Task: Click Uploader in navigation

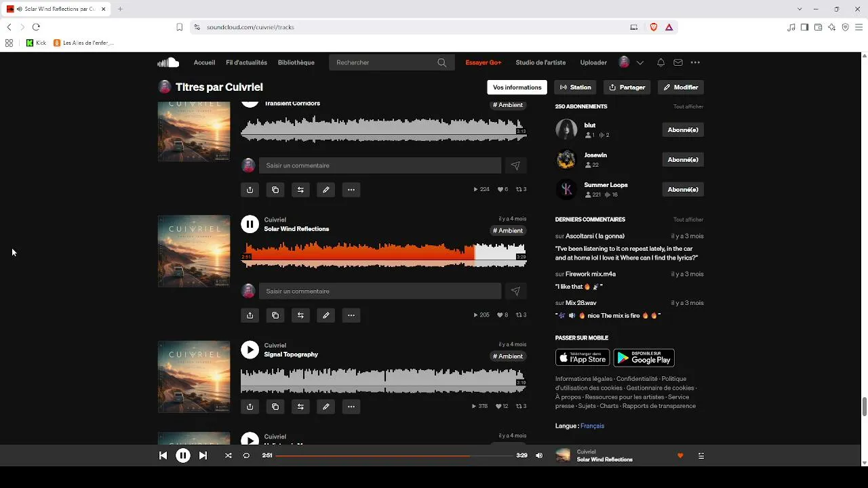Action: pos(593,62)
